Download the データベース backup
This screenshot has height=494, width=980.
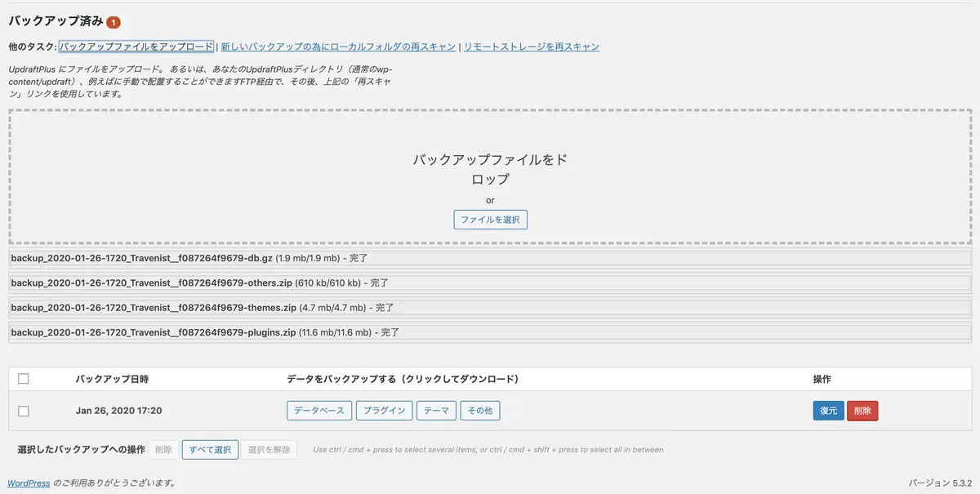click(x=319, y=411)
